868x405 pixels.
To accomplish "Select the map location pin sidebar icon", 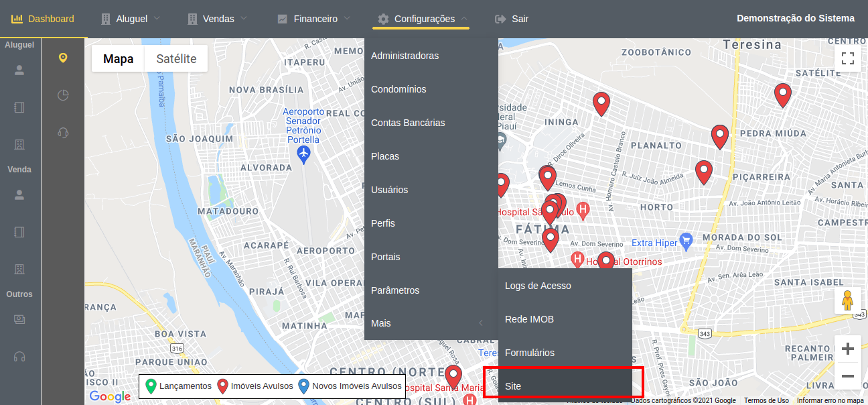I will (x=63, y=58).
